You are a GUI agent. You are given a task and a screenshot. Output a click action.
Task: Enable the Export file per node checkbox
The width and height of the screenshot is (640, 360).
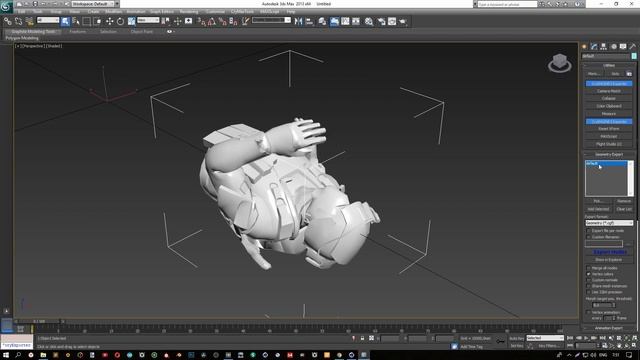pos(589,231)
